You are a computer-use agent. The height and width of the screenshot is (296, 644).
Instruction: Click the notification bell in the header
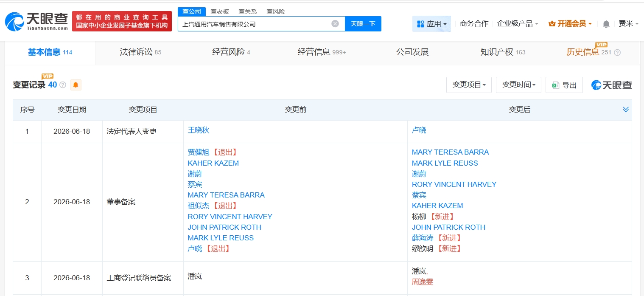pyautogui.click(x=606, y=24)
